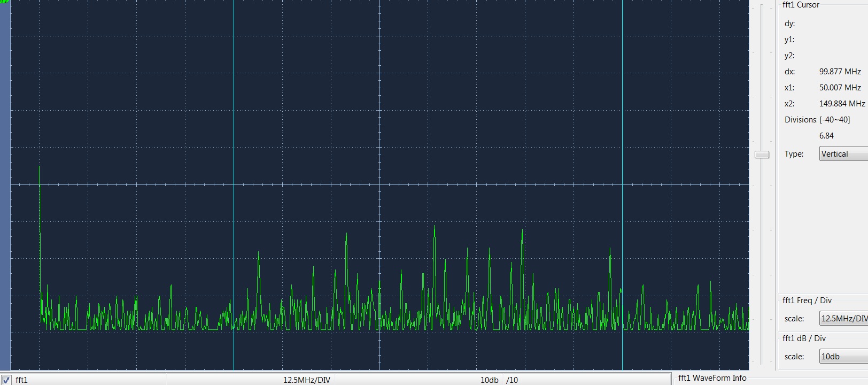Click the dx value 99.877 MHz
868x385 pixels.
point(840,72)
